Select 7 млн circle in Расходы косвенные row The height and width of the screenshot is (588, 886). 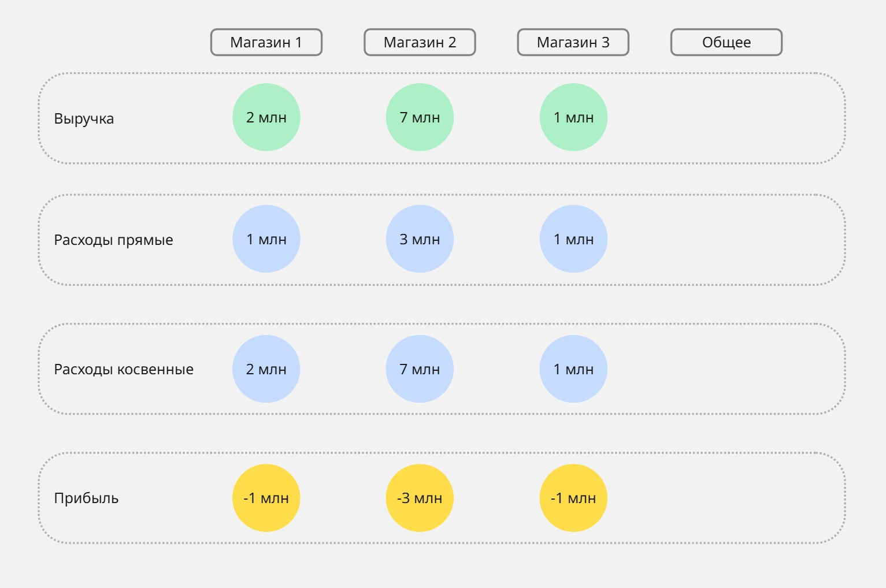pos(420,369)
